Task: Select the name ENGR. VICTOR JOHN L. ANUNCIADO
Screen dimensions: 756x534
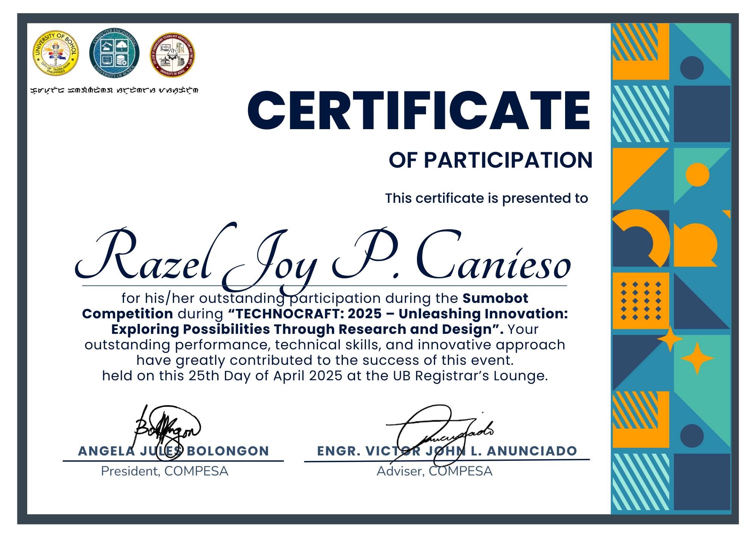Action: (447, 451)
